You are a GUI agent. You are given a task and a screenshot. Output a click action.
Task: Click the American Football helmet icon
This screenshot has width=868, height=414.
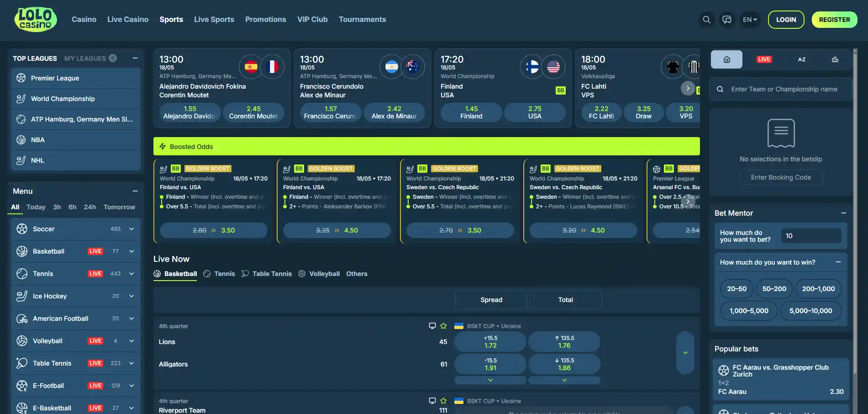point(22,318)
